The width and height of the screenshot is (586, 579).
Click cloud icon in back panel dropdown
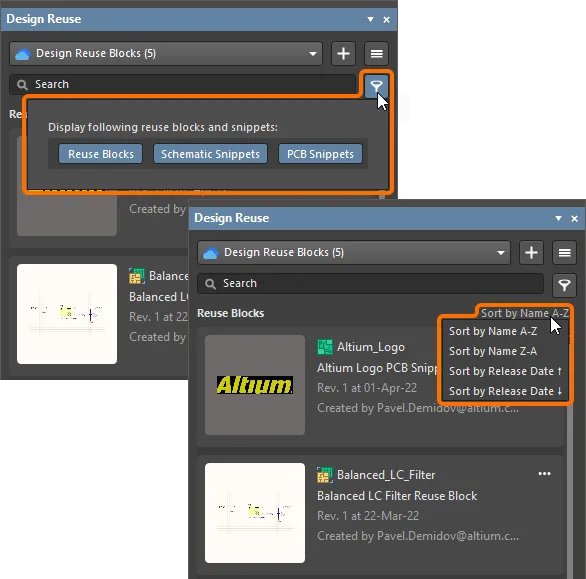[x=22, y=54]
